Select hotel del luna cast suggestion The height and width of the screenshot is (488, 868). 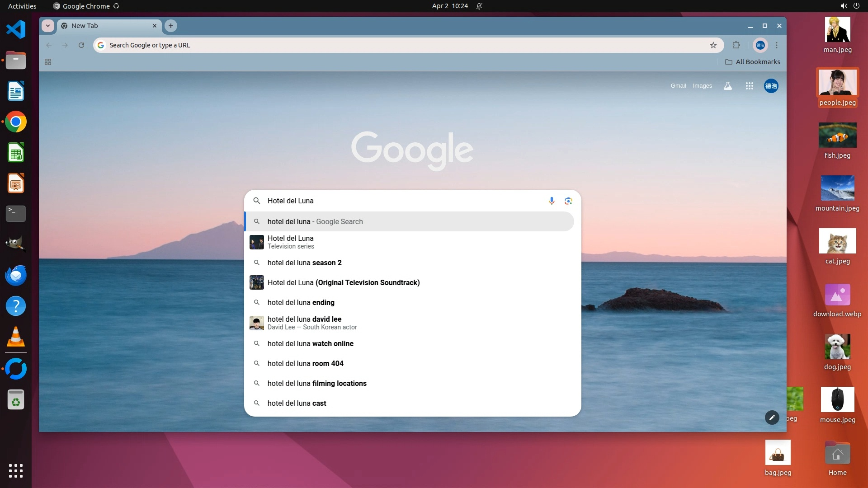(297, 403)
